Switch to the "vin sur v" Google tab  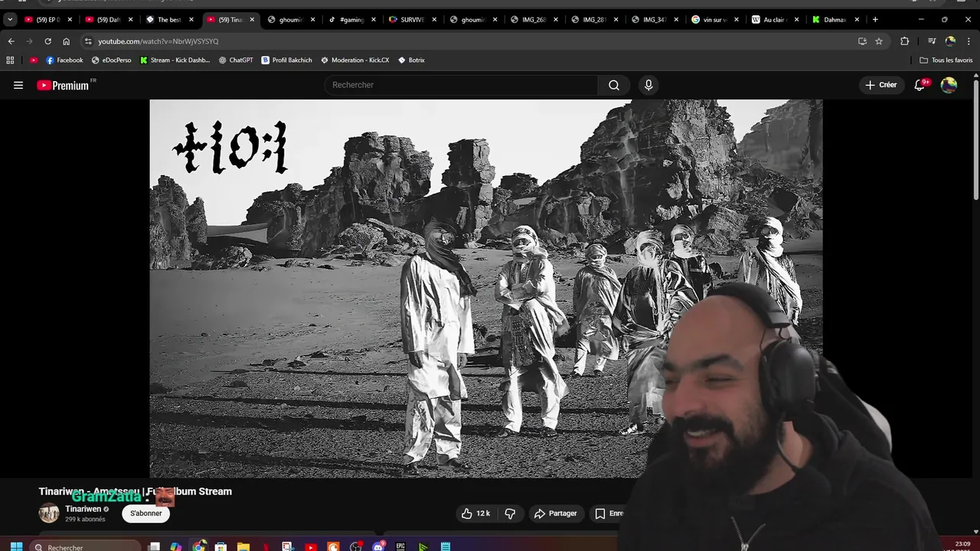pos(714,20)
